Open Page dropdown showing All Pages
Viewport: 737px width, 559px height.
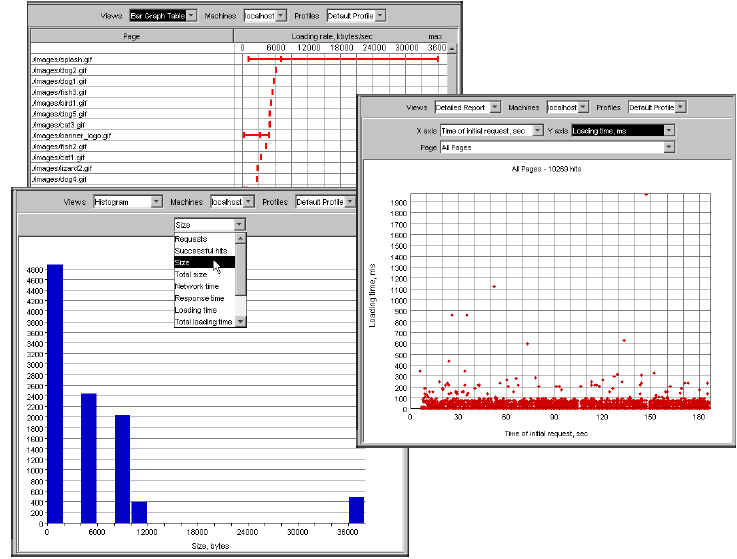click(x=557, y=147)
